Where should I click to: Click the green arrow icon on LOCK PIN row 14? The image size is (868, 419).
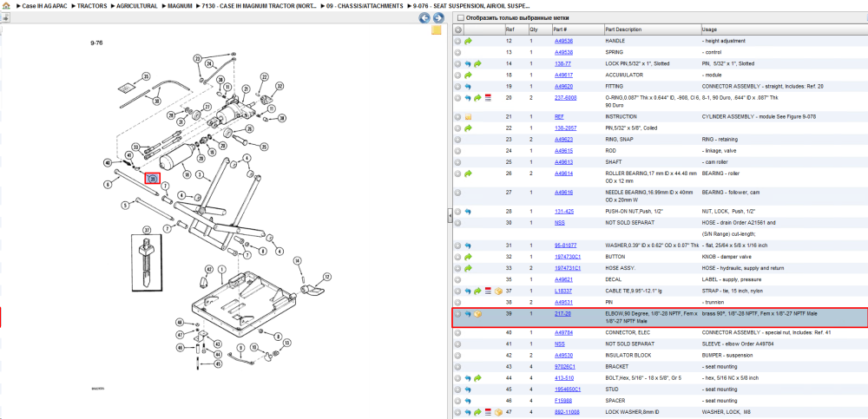(x=478, y=63)
